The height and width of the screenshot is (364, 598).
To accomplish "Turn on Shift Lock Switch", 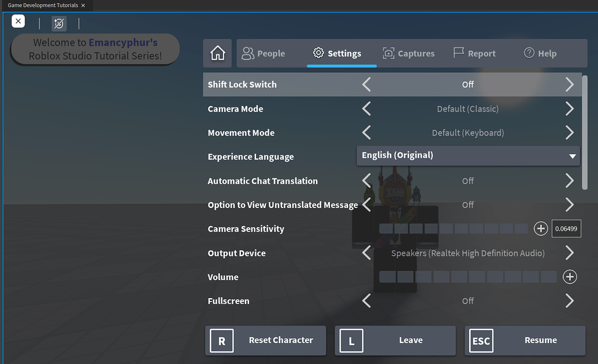I will [x=570, y=84].
